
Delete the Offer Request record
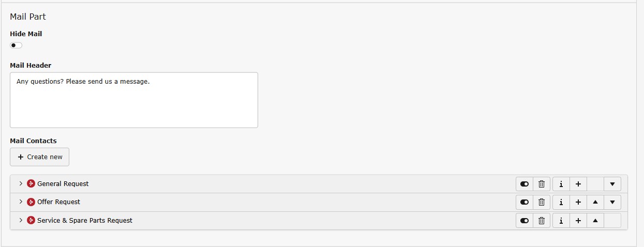click(x=542, y=202)
